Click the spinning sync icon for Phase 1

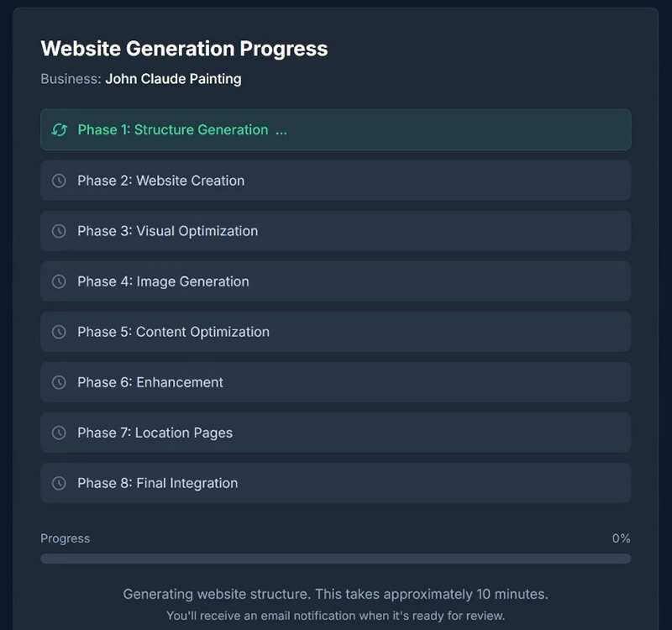(x=59, y=130)
